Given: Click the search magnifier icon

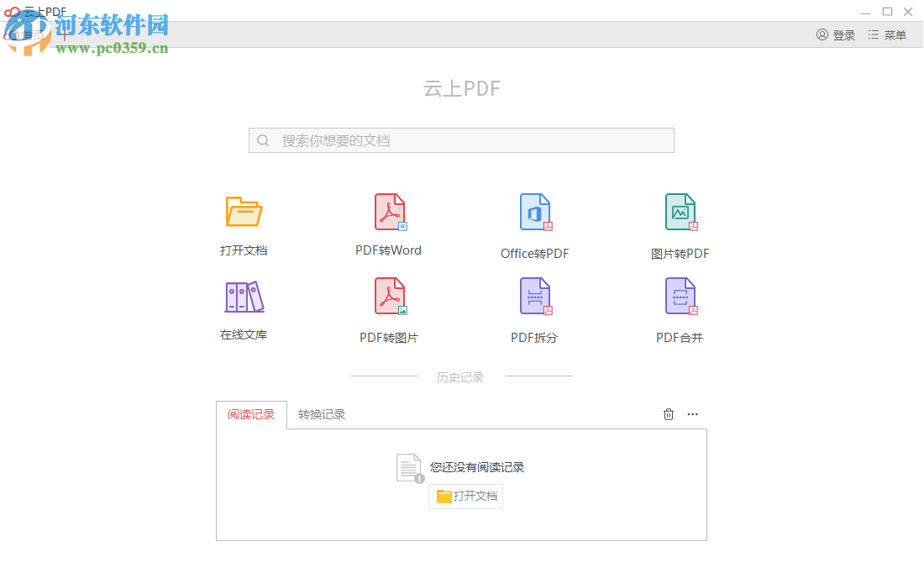Looking at the screenshot, I should (263, 139).
